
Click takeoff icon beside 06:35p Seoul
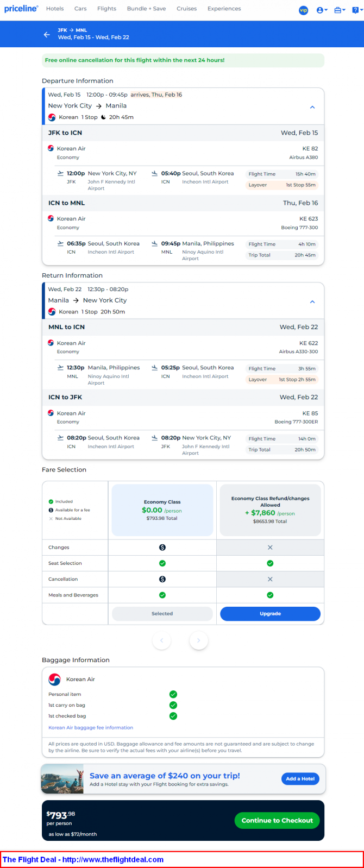[60, 243]
